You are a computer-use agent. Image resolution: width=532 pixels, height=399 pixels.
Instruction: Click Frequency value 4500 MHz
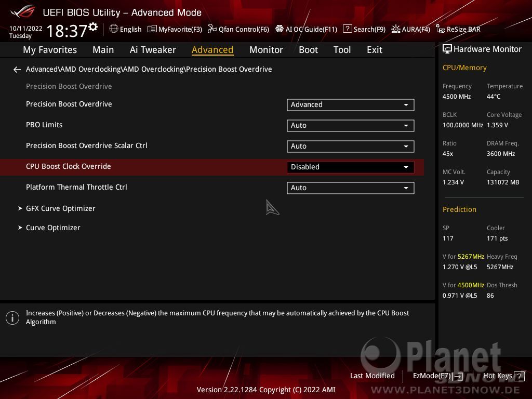pyautogui.click(x=457, y=97)
